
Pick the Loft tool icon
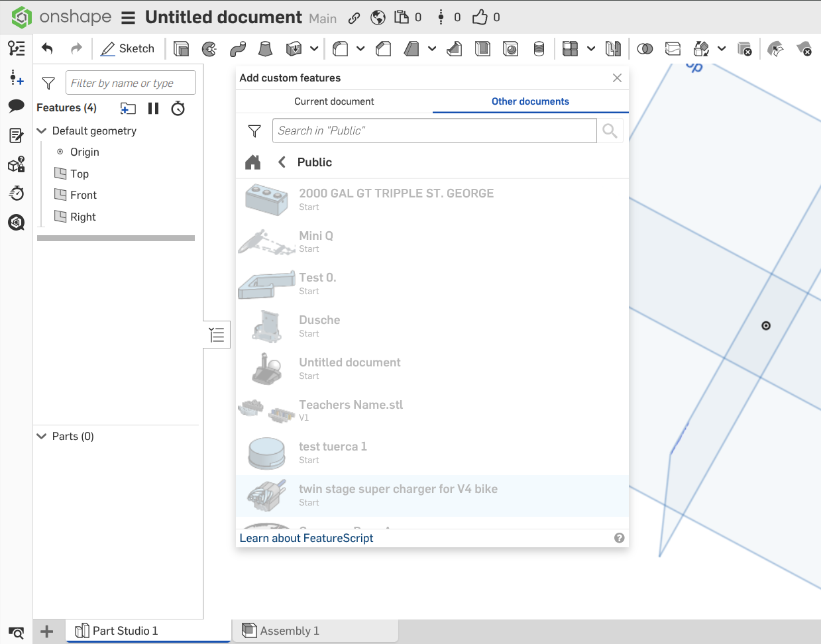265,48
